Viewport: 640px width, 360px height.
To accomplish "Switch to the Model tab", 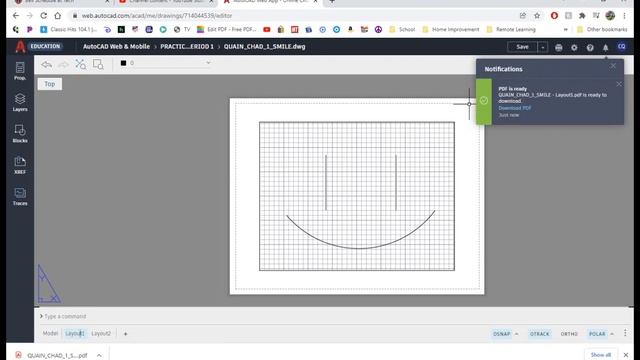I will [50, 333].
